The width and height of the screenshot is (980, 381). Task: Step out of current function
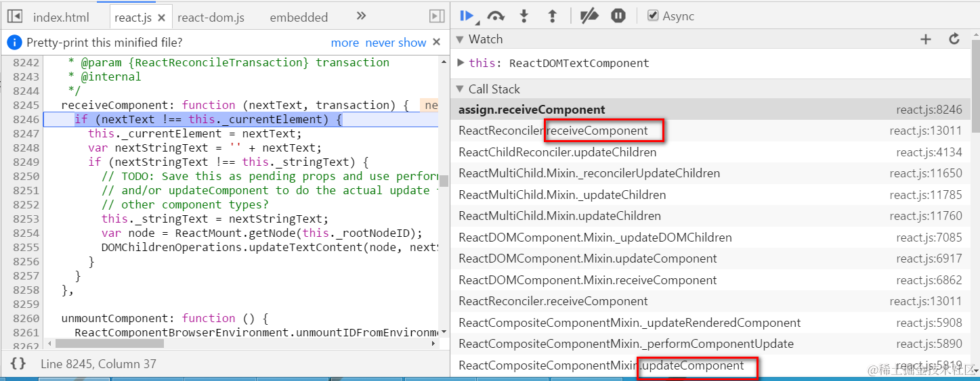552,16
